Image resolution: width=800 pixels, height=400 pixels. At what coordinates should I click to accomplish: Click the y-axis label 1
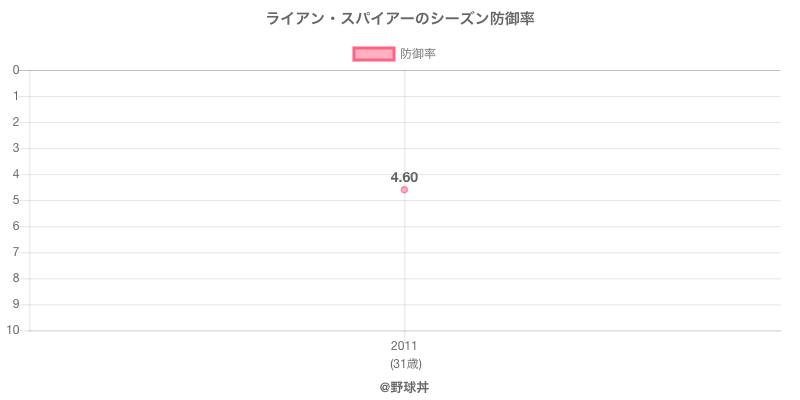coord(16,96)
